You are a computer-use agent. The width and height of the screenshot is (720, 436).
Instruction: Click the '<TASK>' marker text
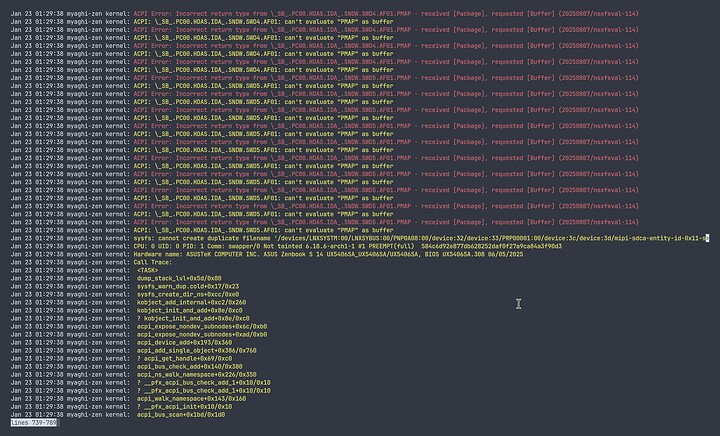[x=147, y=270]
